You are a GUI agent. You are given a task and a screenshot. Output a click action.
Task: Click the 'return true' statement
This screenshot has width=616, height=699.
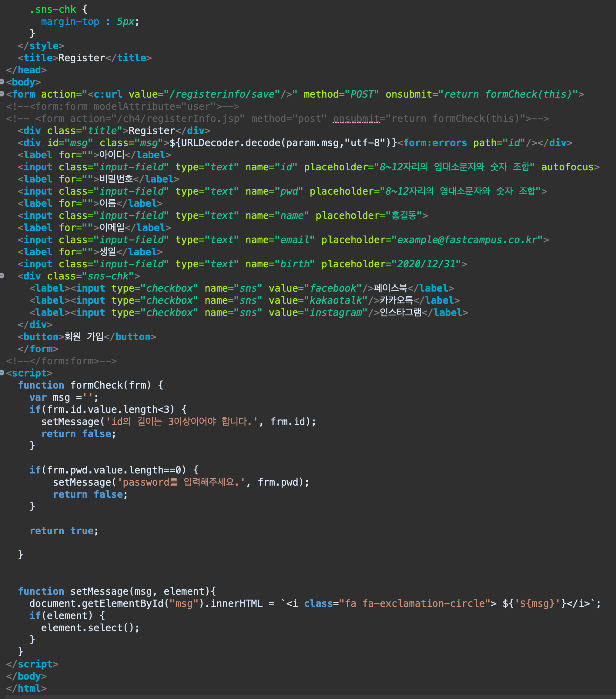point(64,531)
